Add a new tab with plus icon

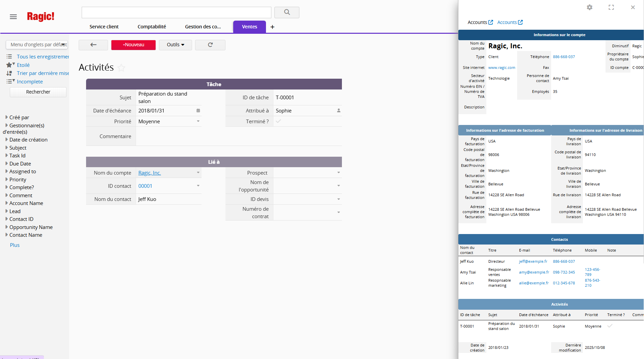click(272, 27)
